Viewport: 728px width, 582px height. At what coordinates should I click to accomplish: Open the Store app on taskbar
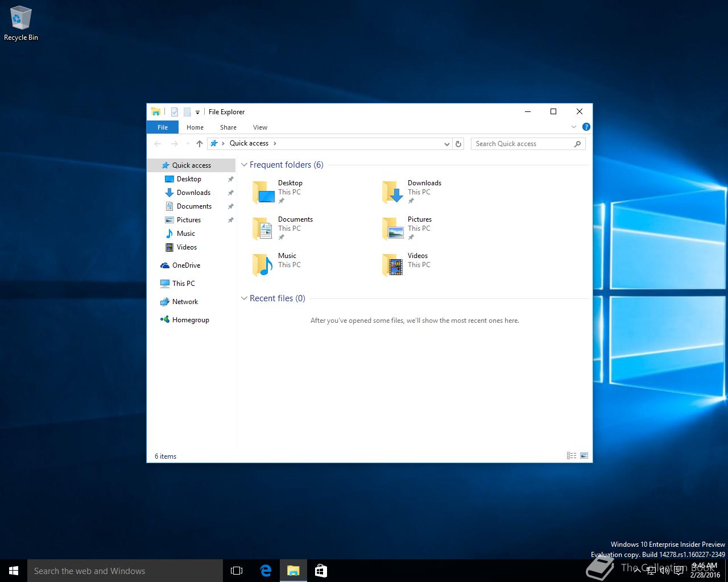tap(321, 571)
